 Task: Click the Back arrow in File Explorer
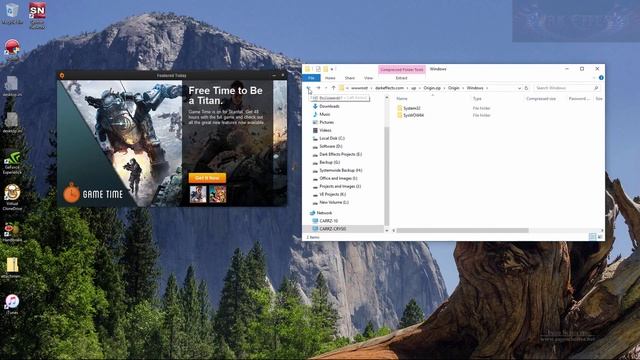click(309, 88)
